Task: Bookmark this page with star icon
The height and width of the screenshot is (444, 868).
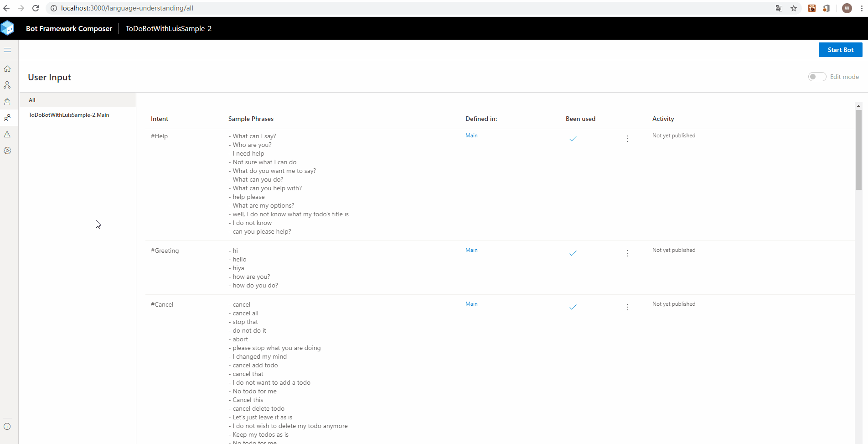Action: point(794,8)
